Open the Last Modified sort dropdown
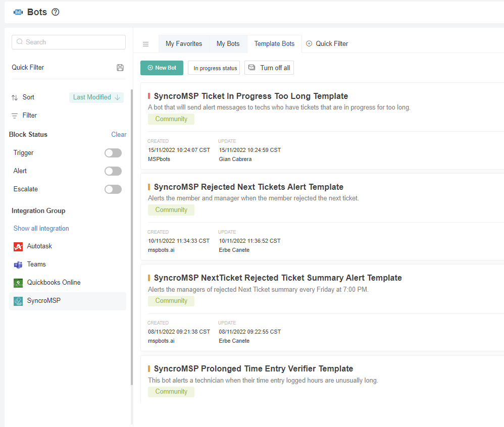 (x=96, y=97)
